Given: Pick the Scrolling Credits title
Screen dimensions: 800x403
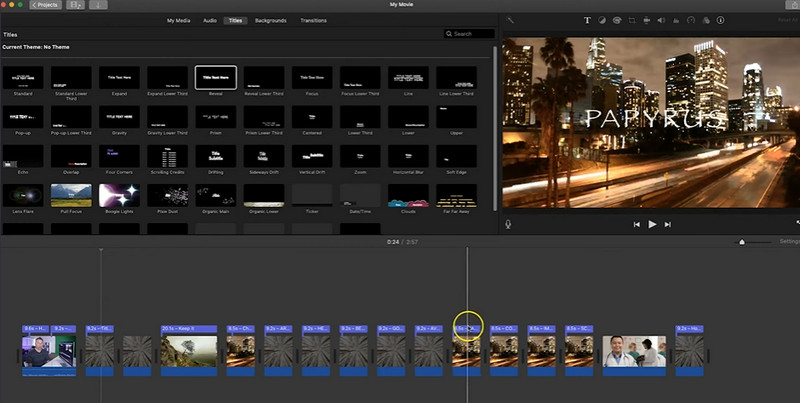Looking at the screenshot, I should (x=168, y=156).
